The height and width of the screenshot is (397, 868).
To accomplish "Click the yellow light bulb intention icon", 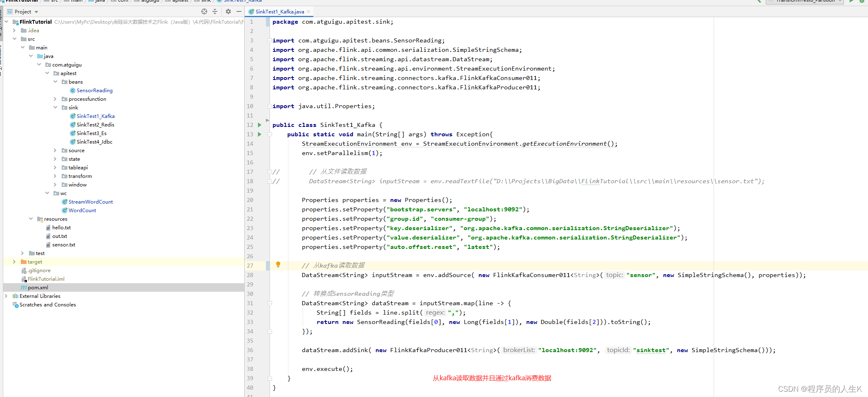I will click(x=278, y=265).
